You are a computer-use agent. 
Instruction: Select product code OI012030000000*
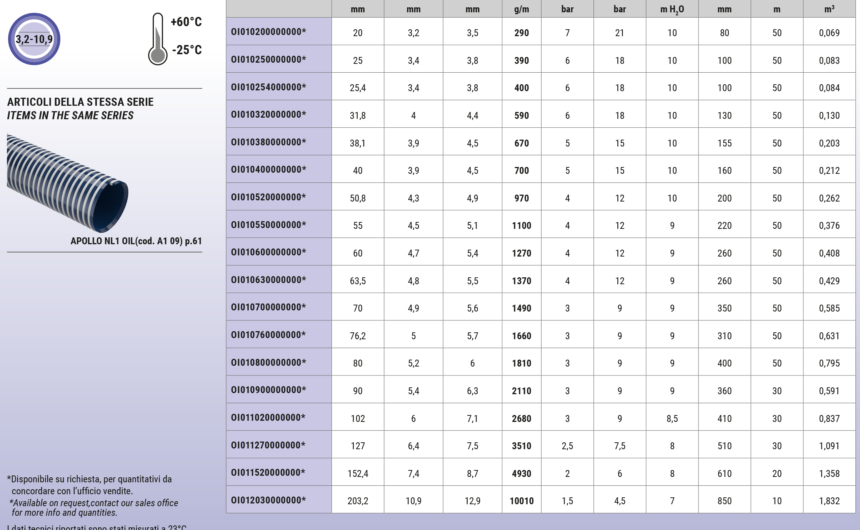click(x=268, y=499)
